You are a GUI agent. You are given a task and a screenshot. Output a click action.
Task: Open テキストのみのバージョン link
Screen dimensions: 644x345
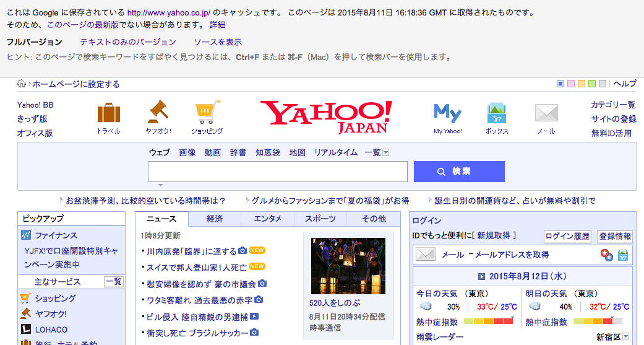click(x=128, y=42)
